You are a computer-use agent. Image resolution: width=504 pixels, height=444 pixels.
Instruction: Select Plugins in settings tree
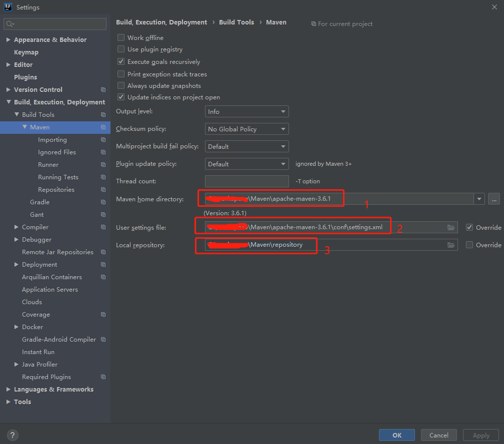tap(25, 77)
